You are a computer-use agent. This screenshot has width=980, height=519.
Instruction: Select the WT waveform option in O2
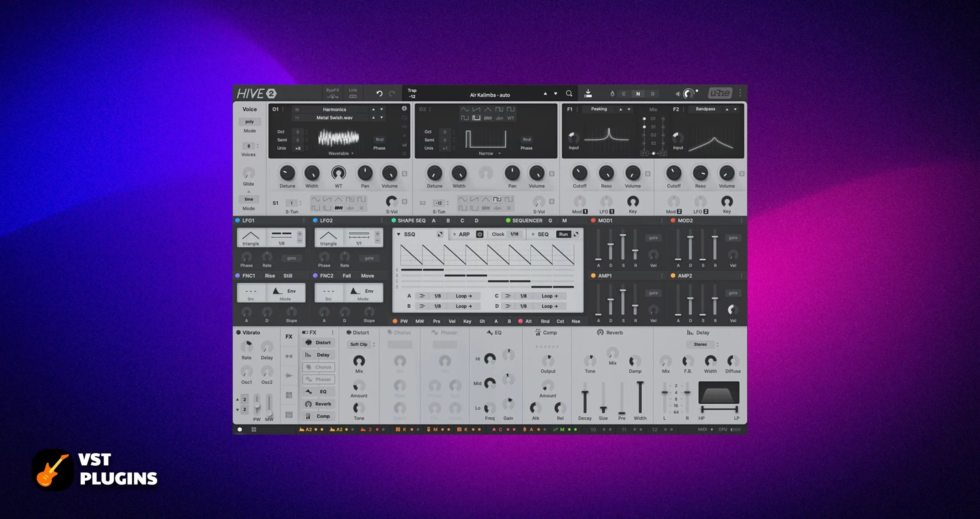(x=511, y=118)
